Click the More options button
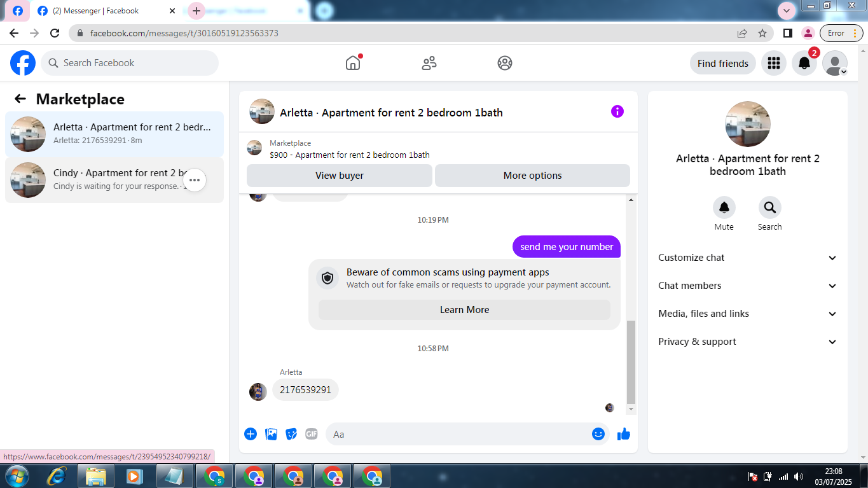 point(532,176)
